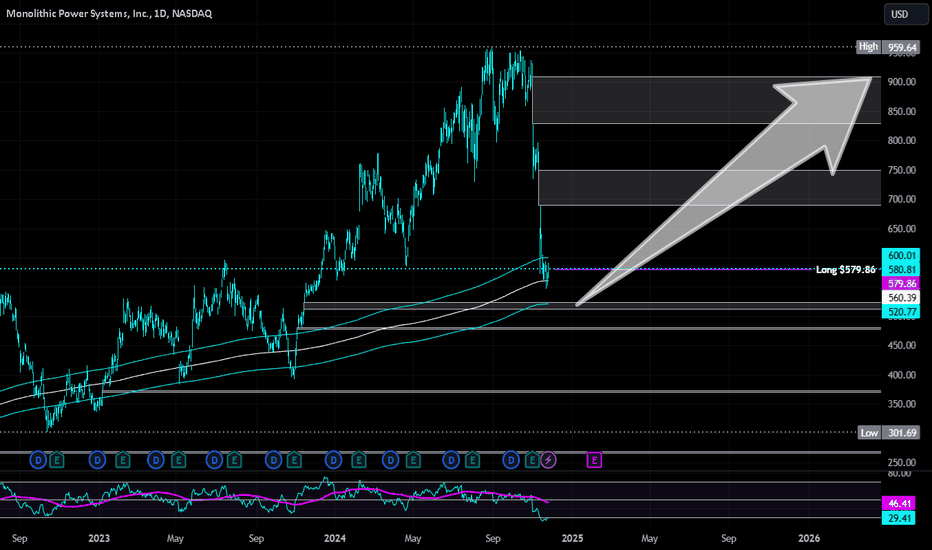This screenshot has width=932, height=550.
Task: Open earnings marker above May 2024 label
Action: point(413,460)
